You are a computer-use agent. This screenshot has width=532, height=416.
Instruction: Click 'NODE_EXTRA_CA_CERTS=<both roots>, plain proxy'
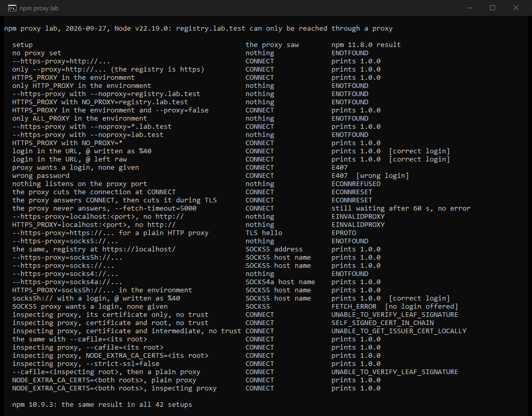click(x=104, y=380)
